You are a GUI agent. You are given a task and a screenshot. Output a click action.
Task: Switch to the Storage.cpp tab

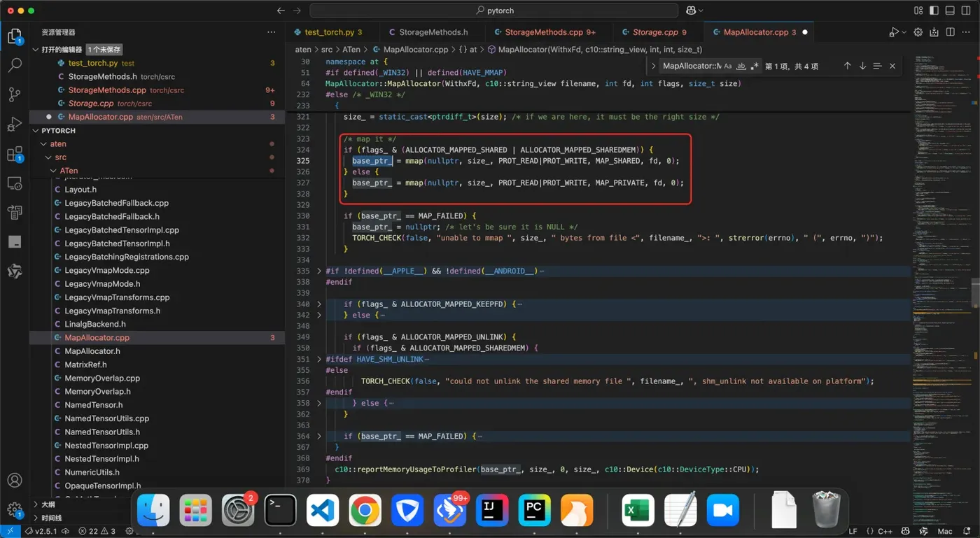[659, 32]
